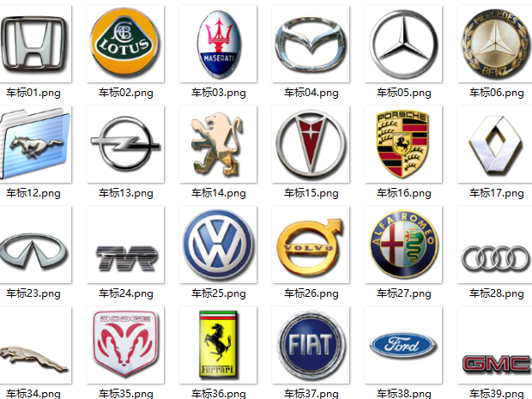
Task: Select the Volkswagen logo thumbnail
Action: click(x=218, y=245)
